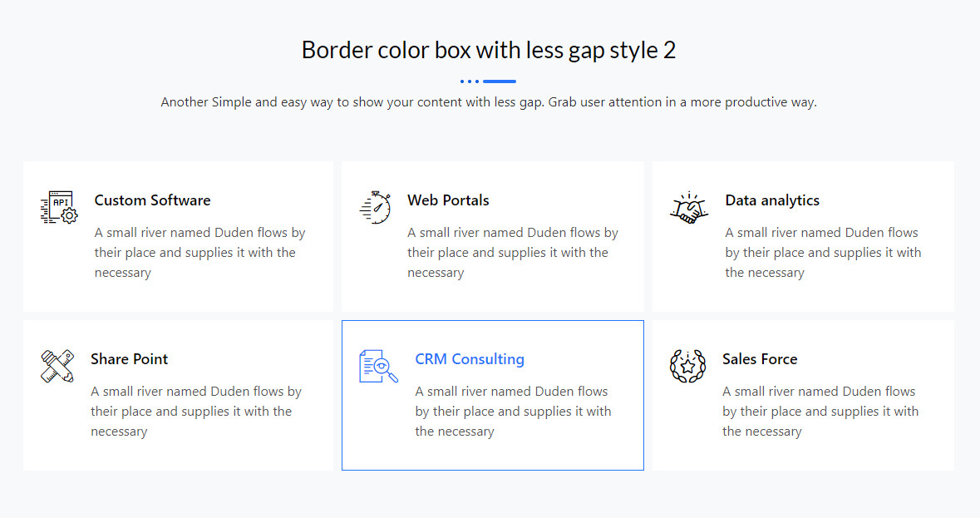This screenshot has height=518, width=980.
Task: Click the description paragraph under CRM Consulting
Action: pyautogui.click(x=512, y=412)
